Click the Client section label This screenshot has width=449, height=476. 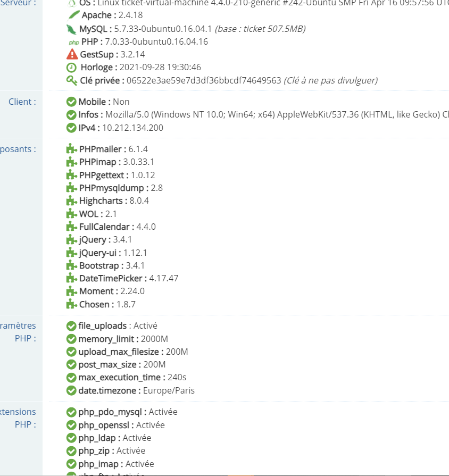coord(22,102)
